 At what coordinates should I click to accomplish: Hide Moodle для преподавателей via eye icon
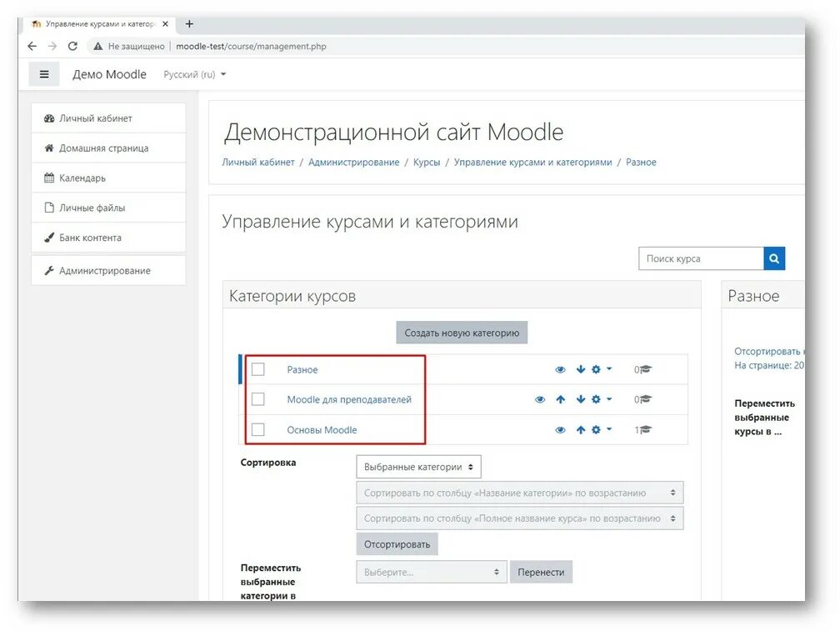(x=540, y=400)
